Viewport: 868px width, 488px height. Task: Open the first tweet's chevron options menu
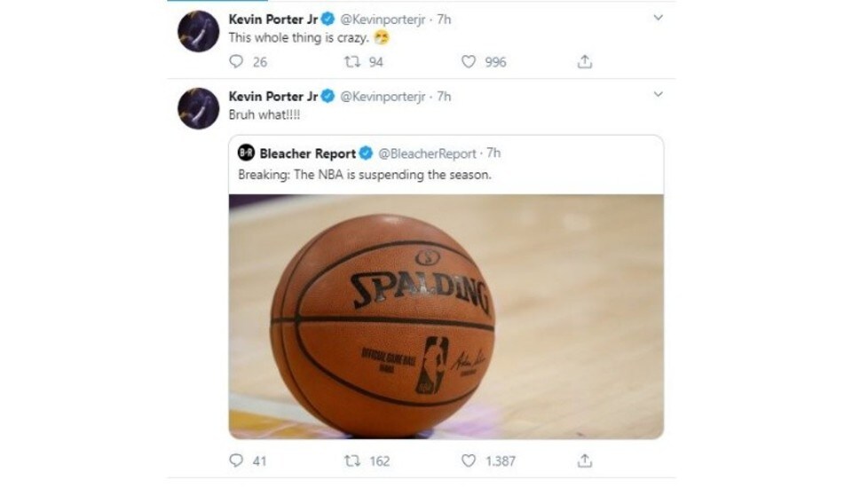click(658, 18)
